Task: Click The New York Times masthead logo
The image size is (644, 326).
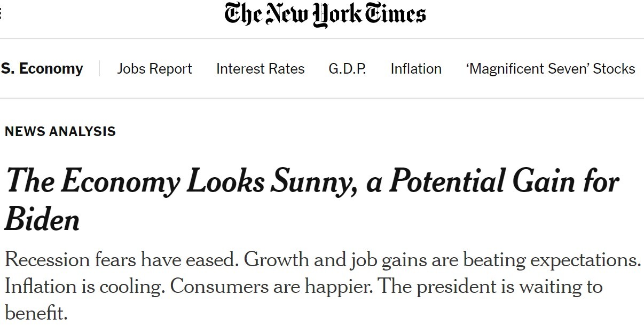Action: coord(325,15)
